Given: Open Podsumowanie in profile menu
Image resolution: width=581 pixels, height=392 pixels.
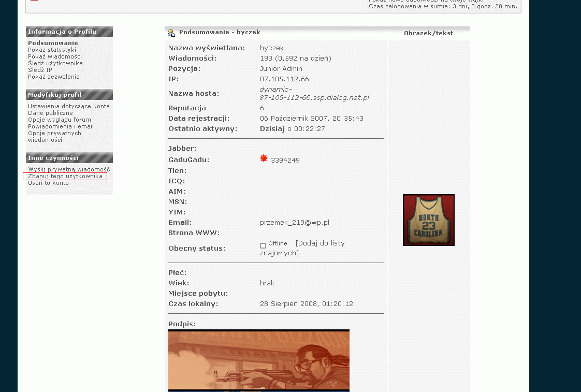Looking at the screenshot, I should [53, 43].
